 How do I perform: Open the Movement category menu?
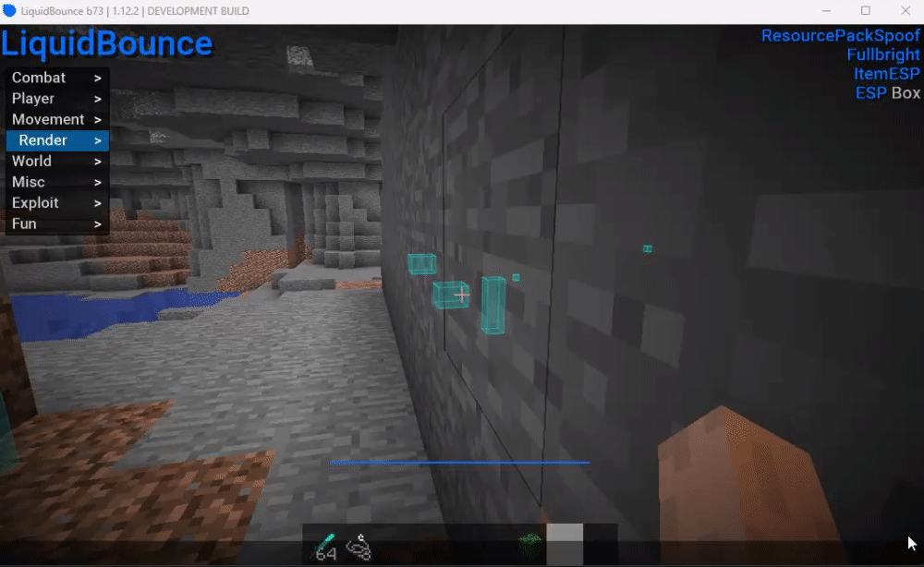[57, 119]
